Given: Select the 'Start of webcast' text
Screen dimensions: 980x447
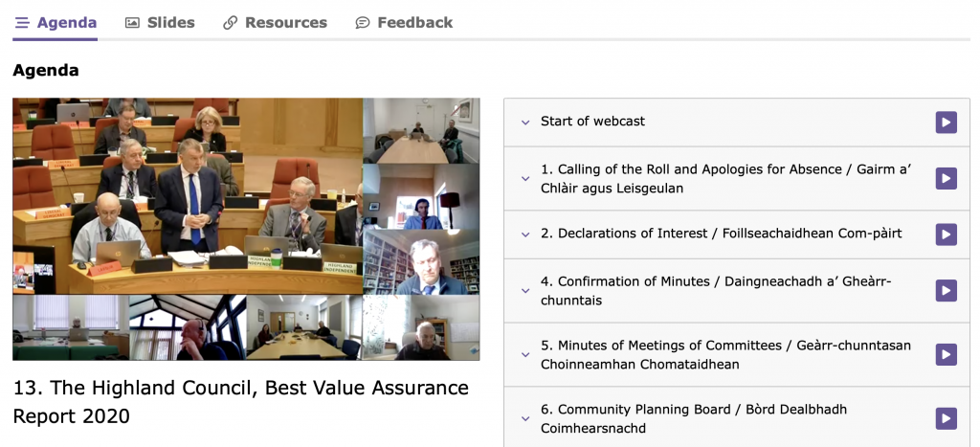Looking at the screenshot, I should click(x=592, y=122).
